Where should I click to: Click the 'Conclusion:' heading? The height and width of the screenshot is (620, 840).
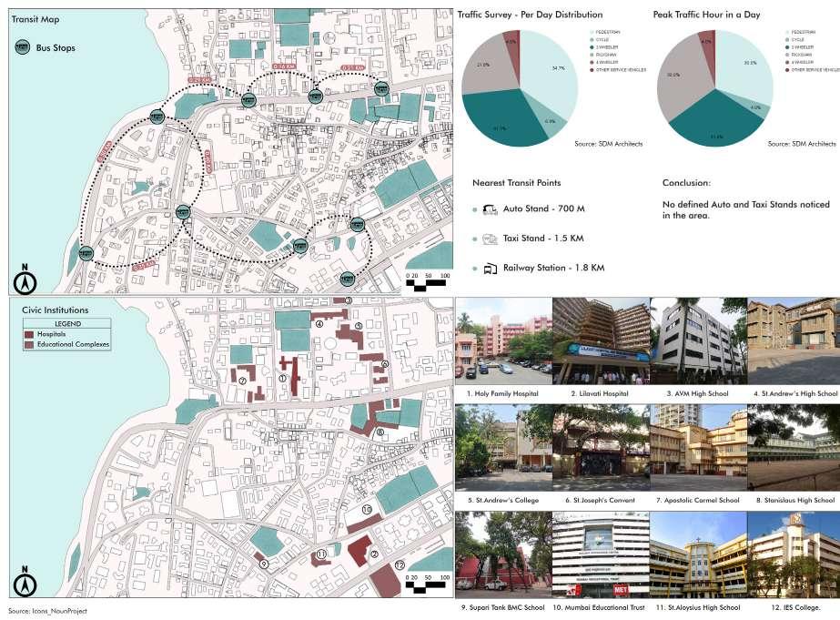click(x=686, y=183)
